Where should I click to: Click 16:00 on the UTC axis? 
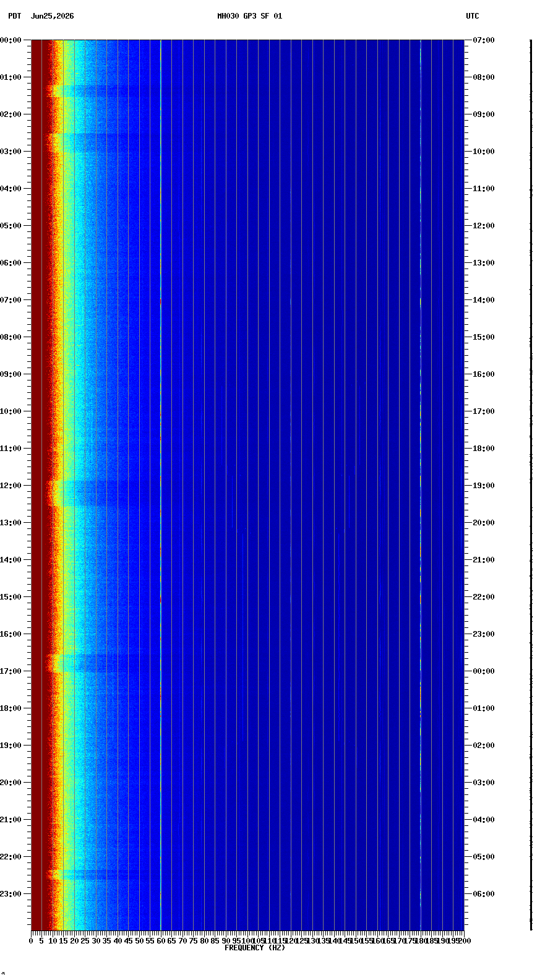point(484,374)
